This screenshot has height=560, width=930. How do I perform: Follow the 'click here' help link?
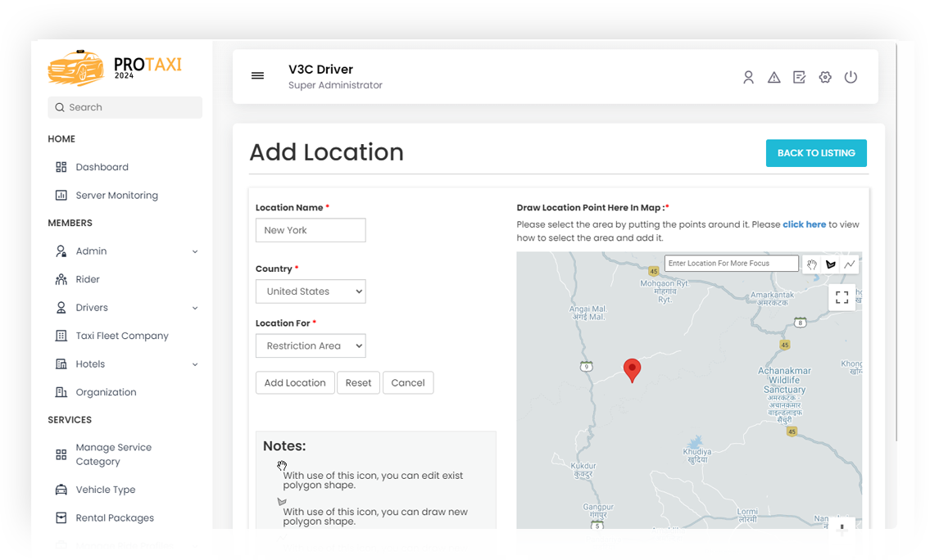click(805, 224)
